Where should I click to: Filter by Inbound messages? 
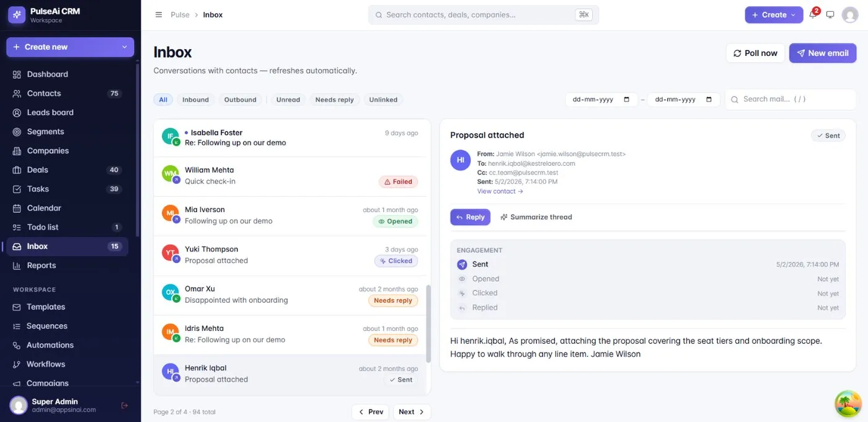(195, 99)
